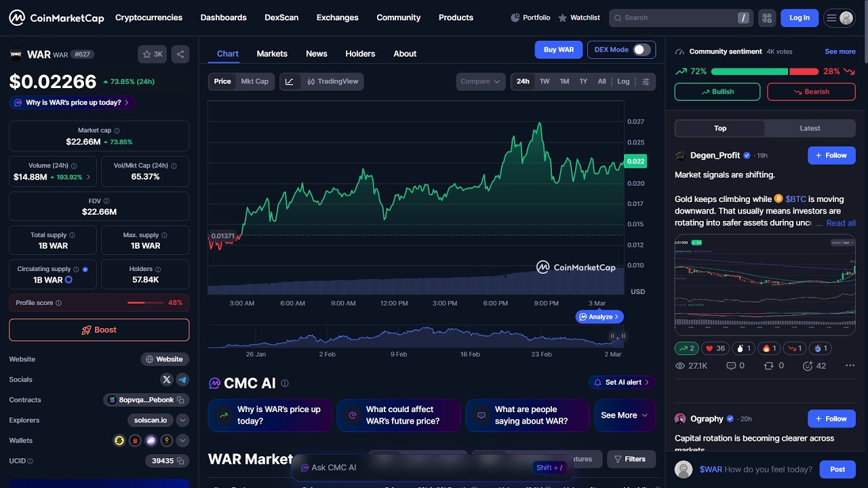Open the DexScan menu item
This screenshot has width=868, height=488.
[x=281, y=18]
